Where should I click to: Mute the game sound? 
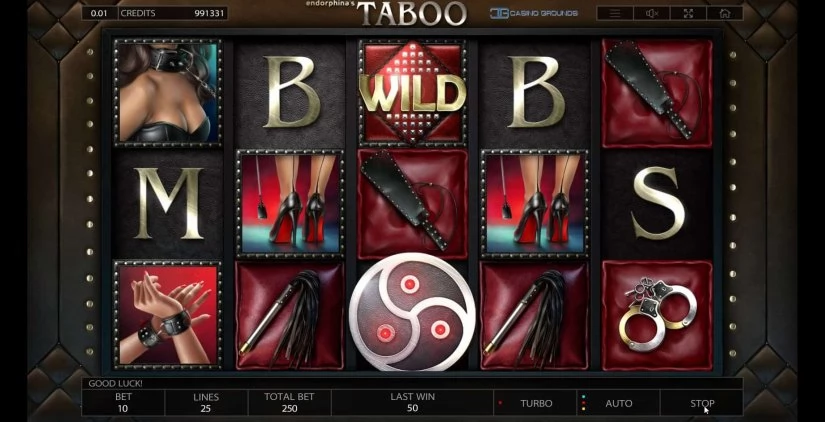click(x=651, y=14)
